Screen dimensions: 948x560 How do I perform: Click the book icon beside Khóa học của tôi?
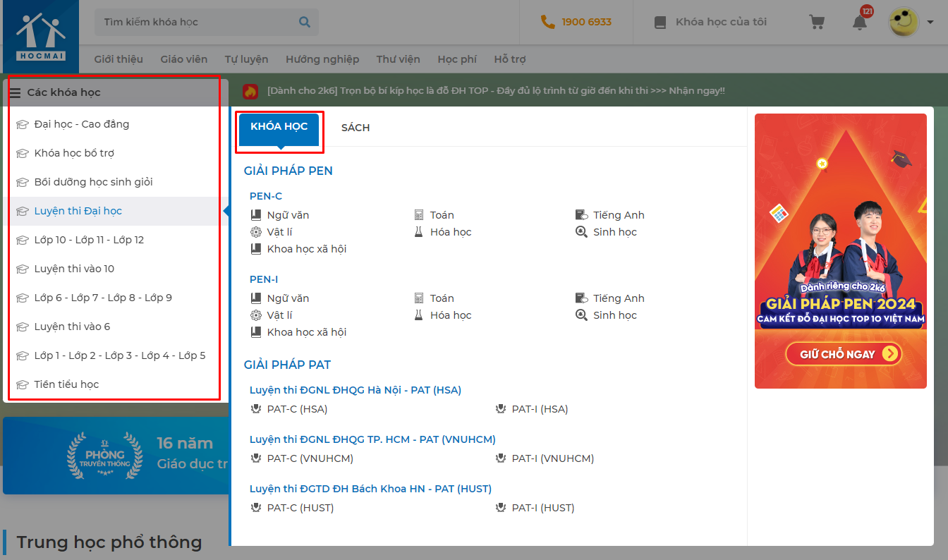[x=660, y=22]
